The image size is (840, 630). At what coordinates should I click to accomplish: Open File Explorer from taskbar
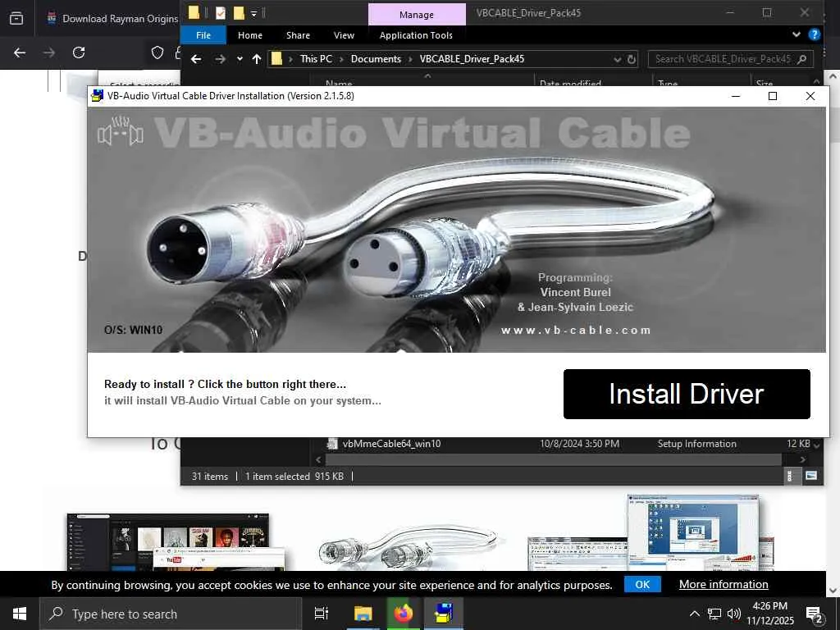point(363,614)
